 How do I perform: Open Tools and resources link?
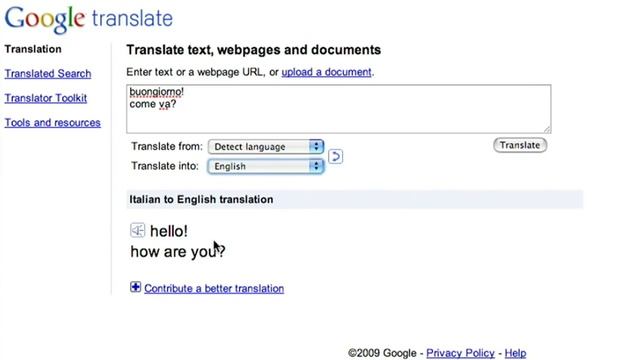click(x=53, y=122)
